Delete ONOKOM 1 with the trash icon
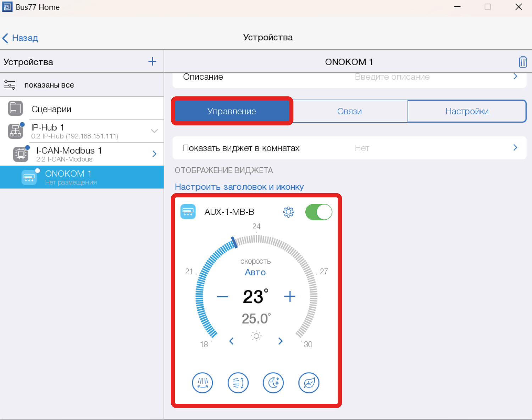Image resolution: width=532 pixels, height=420 pixels. 522,62
